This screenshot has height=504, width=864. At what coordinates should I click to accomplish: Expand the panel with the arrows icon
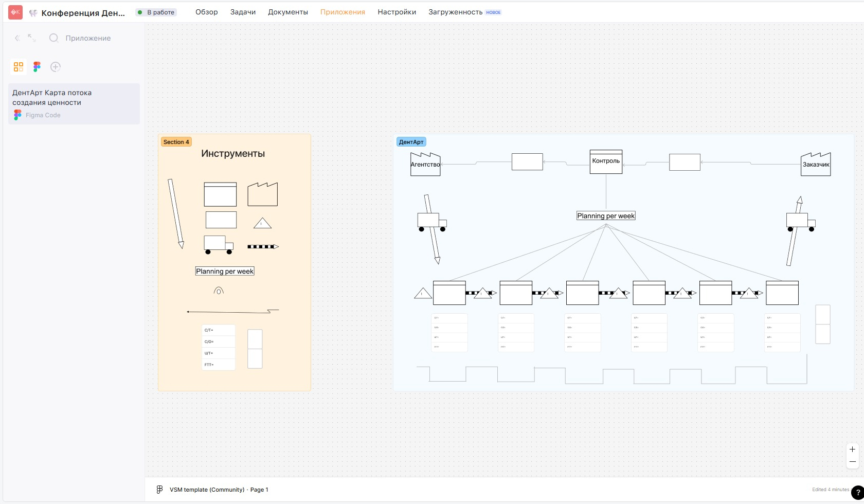32,38
